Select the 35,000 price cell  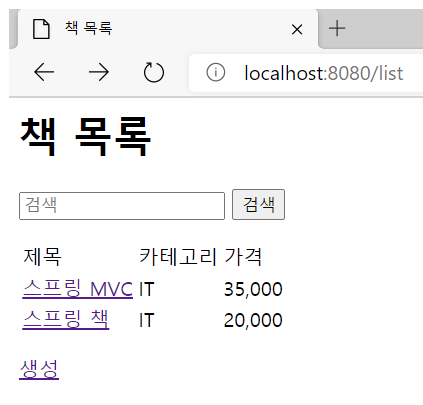coord(253,289)
